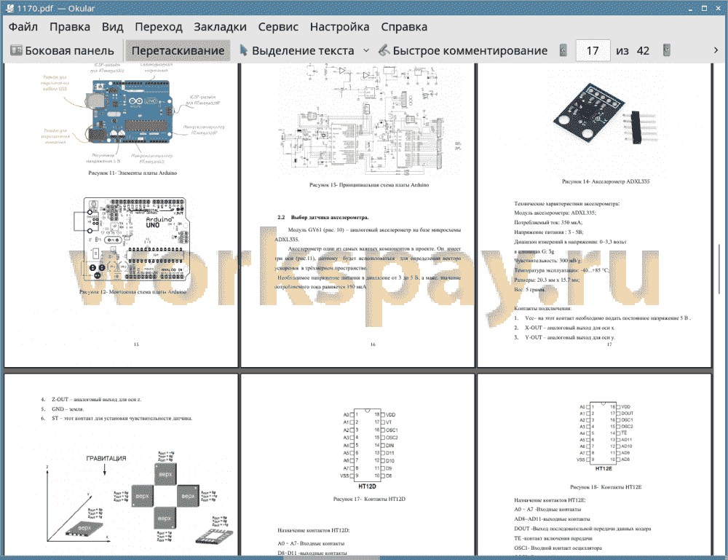Click the Okular app icon in title bar

[9, 8]
